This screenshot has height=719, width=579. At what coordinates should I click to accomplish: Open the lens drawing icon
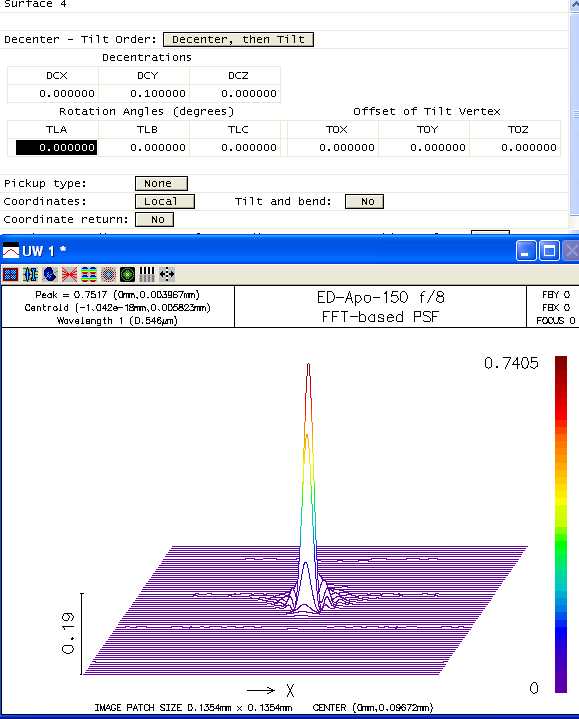click(x=30, y=275)
